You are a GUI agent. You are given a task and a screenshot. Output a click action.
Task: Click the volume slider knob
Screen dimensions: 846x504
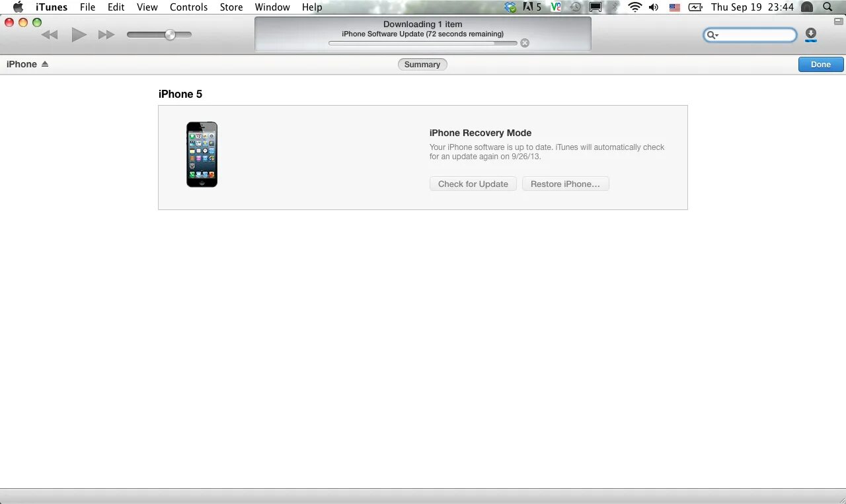pyautogui.click(x=170, y=34)
